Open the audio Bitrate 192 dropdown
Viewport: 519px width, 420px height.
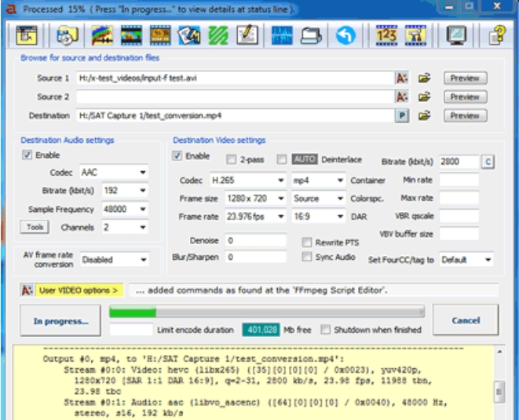[x=125, y=191]
